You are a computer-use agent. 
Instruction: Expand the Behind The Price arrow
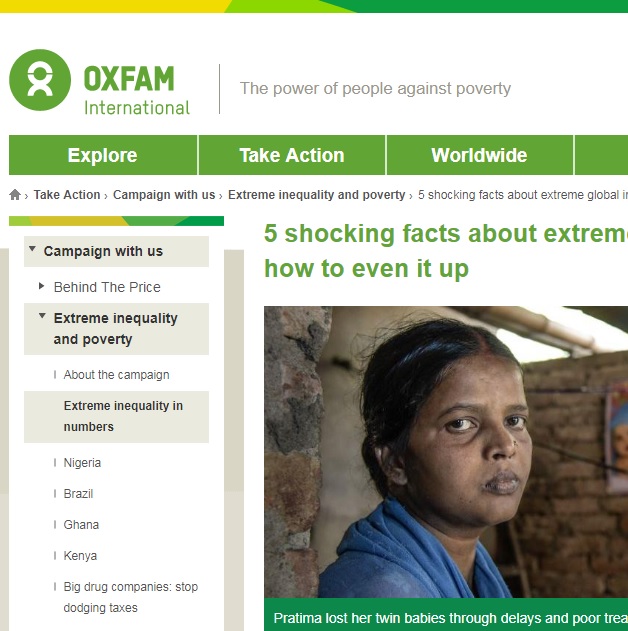[41, 286]
